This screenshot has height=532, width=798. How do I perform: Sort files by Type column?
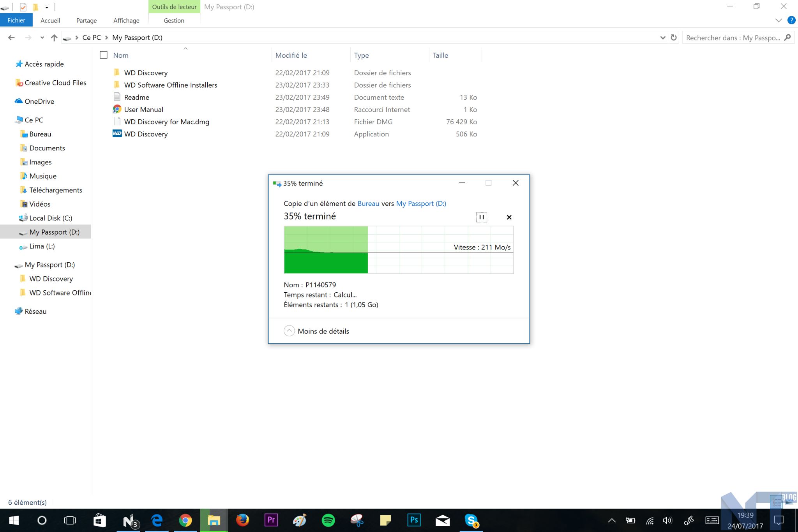click(x=361, y=55)
